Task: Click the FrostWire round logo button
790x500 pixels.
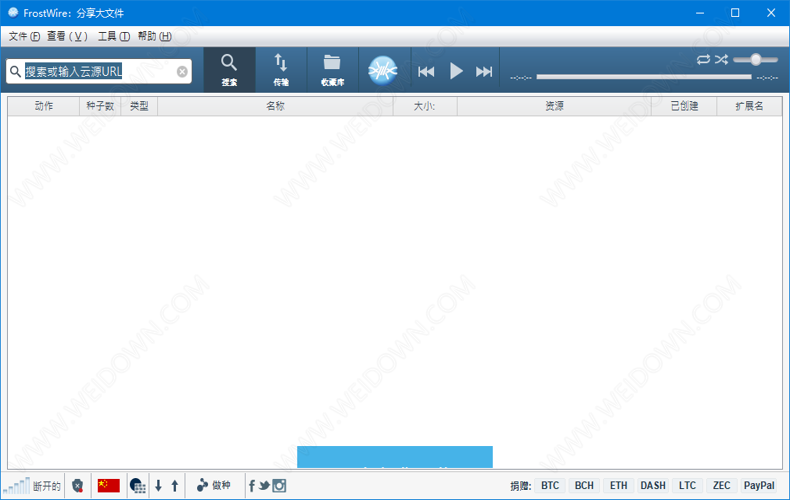Action: click(x=384, y=70)
